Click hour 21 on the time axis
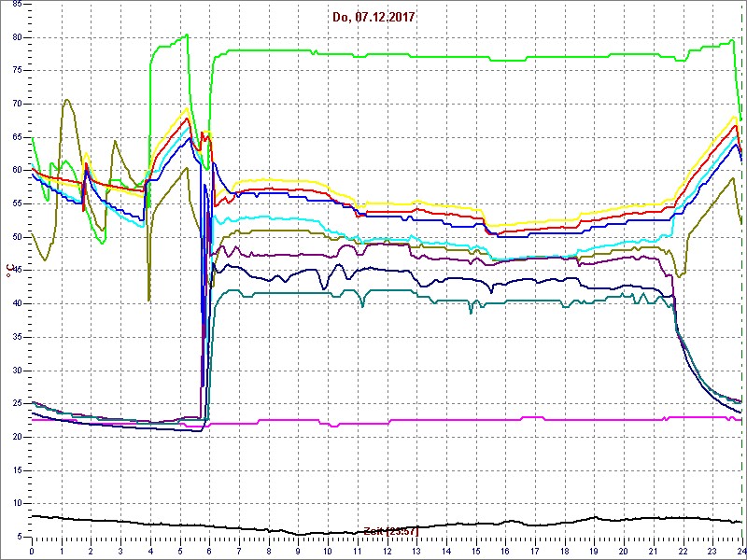747x560 pixels. coord(652,551)
